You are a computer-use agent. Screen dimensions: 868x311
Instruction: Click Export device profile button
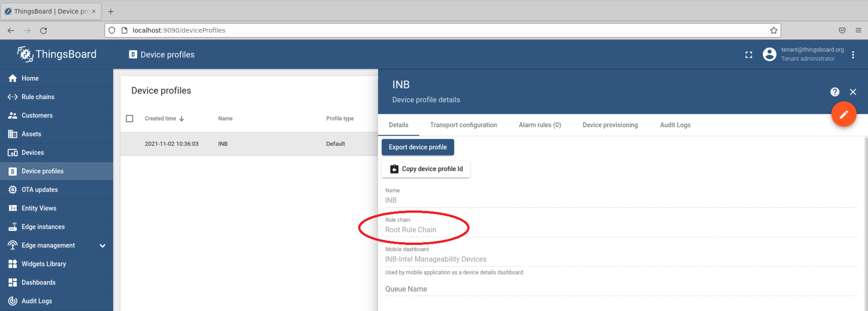coord(418,147)
